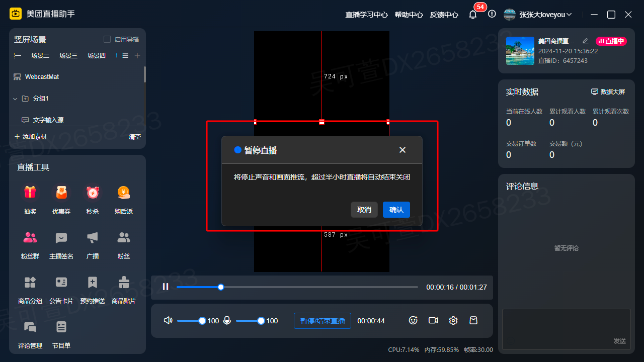644x362 pixels.
Task: Click the 广播 broadcast megaphone icon
Action: click(93, 237)
